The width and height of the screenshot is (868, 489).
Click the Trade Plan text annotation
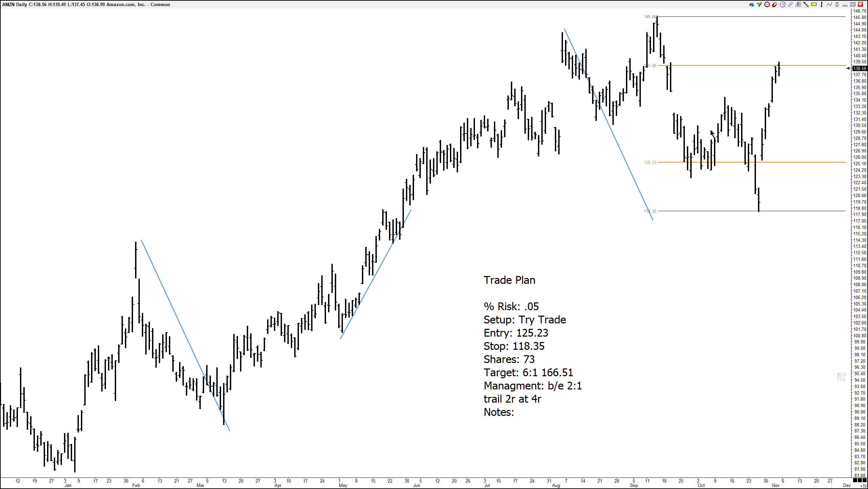tap(509, 280)
